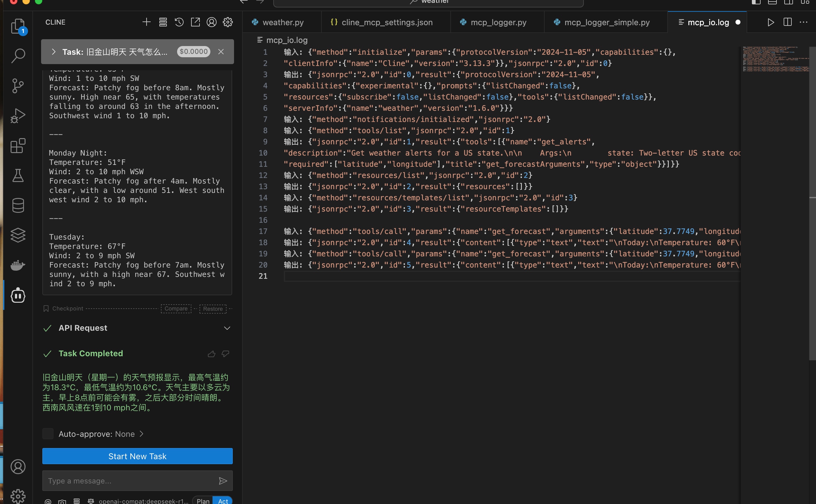Open the Run and Debug view
This screenshot has width=816, height=504.
click(x=18, y=116)
